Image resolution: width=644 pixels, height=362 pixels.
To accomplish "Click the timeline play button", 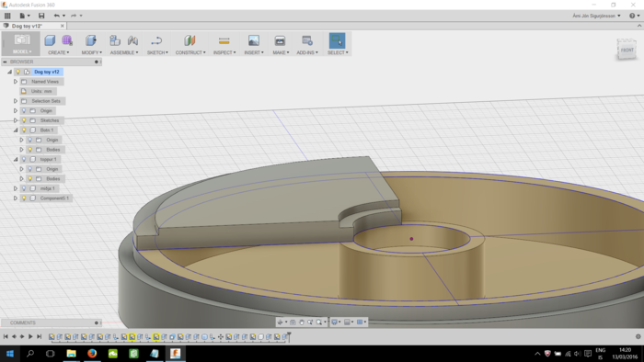I will coord(30,336).
